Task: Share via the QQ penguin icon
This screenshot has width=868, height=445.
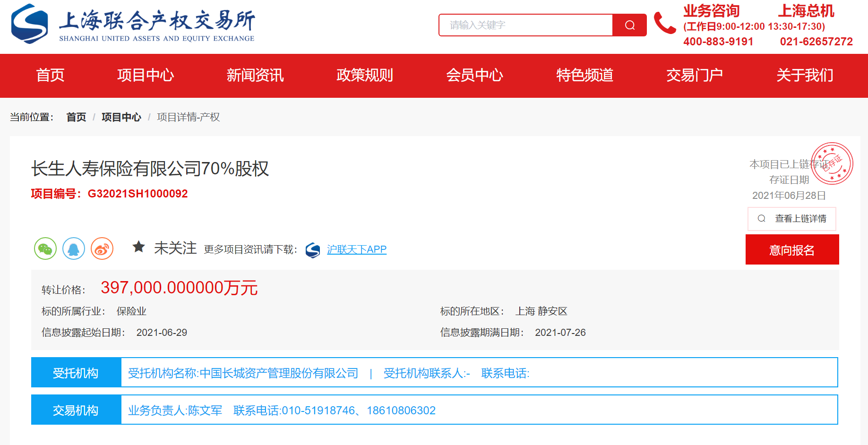Action: [74, 248]
